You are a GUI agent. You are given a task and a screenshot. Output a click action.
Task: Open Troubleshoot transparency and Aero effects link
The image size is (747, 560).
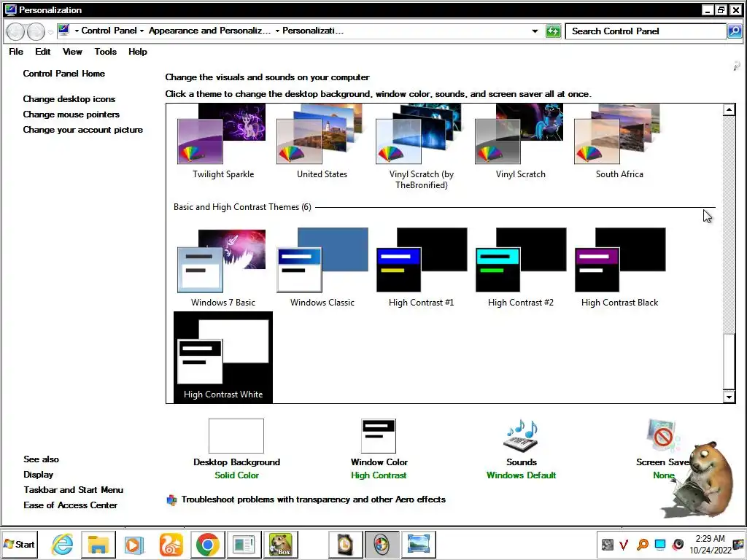click(x=314, y=499)
